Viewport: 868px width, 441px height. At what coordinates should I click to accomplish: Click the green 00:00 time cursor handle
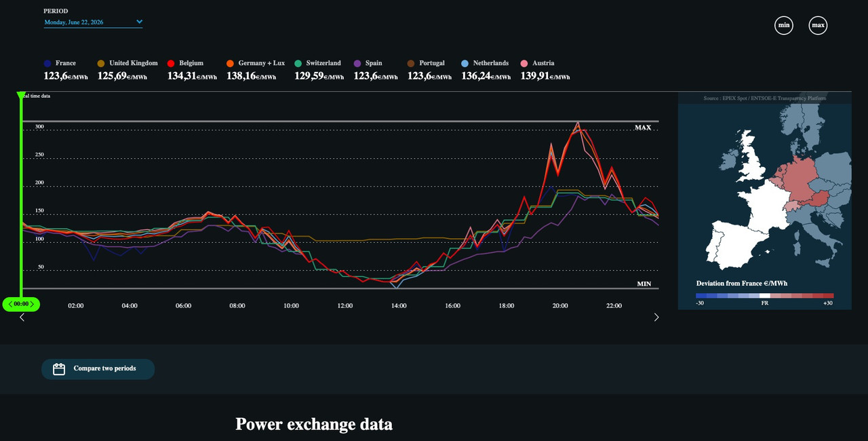point(21,304)
